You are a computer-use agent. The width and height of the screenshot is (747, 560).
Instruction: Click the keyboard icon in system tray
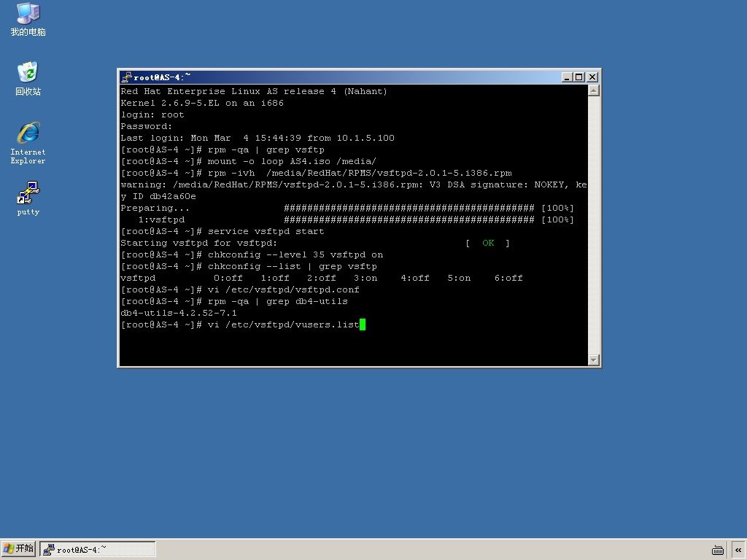pyautogui.click(x=718, y=550)
